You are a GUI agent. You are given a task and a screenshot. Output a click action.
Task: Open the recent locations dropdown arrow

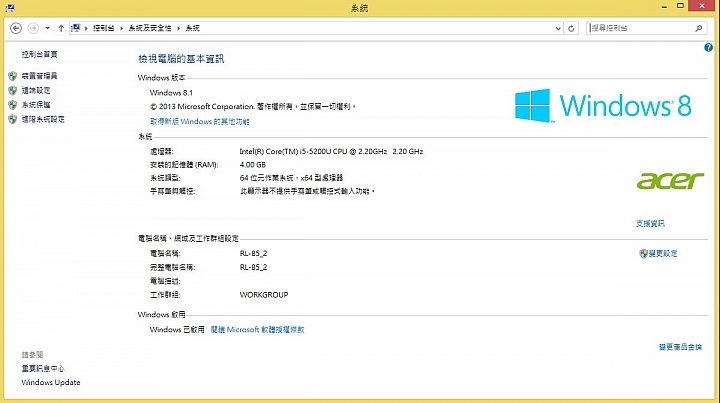tap(47, 28)
